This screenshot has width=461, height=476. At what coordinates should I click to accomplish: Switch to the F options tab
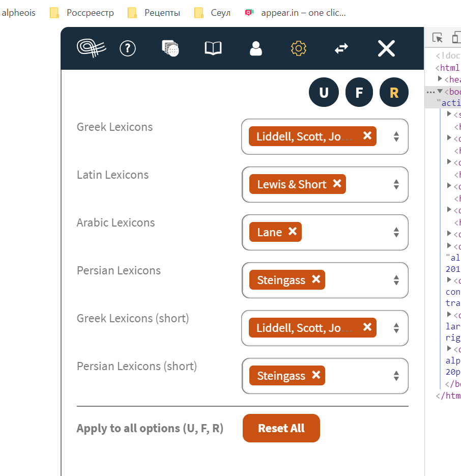coord(359,92)
